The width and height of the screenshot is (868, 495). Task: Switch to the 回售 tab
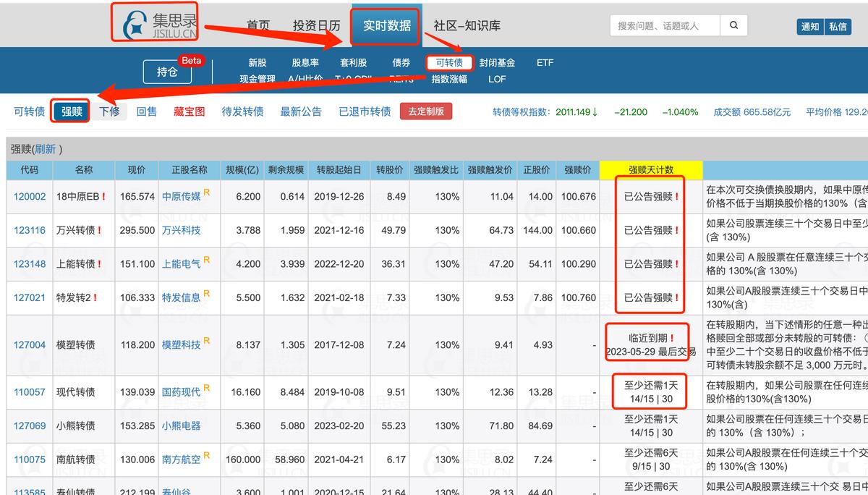(147, 112)
